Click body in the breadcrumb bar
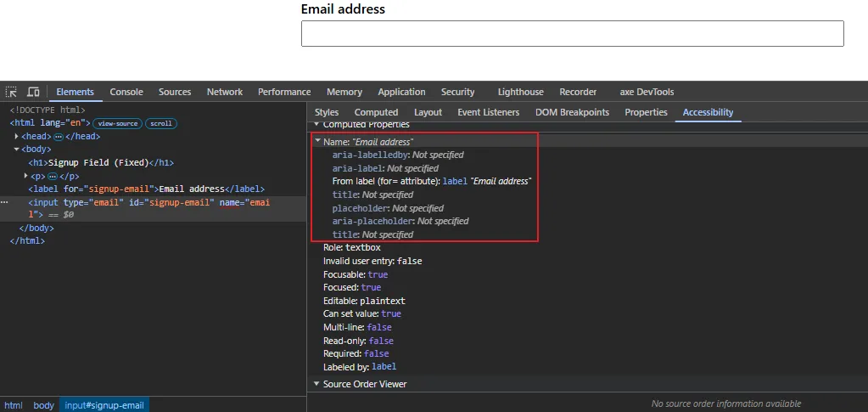868x412 pixels. coord(44,405)
